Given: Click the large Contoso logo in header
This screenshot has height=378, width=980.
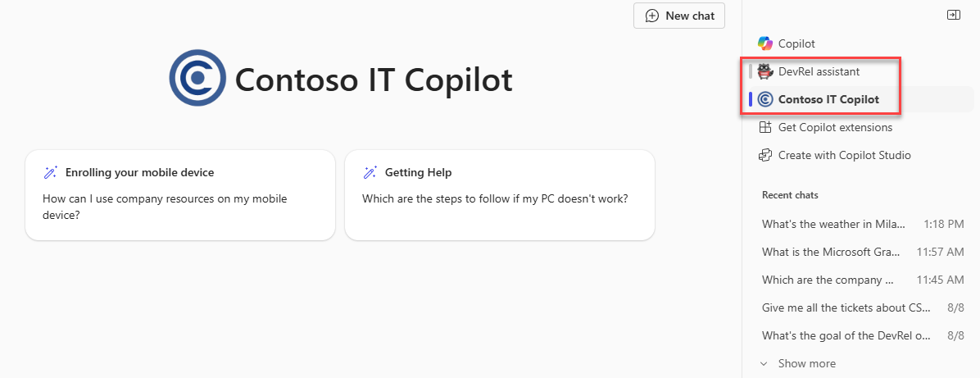Looking at the screenshot, I should (x=197, y=78).
